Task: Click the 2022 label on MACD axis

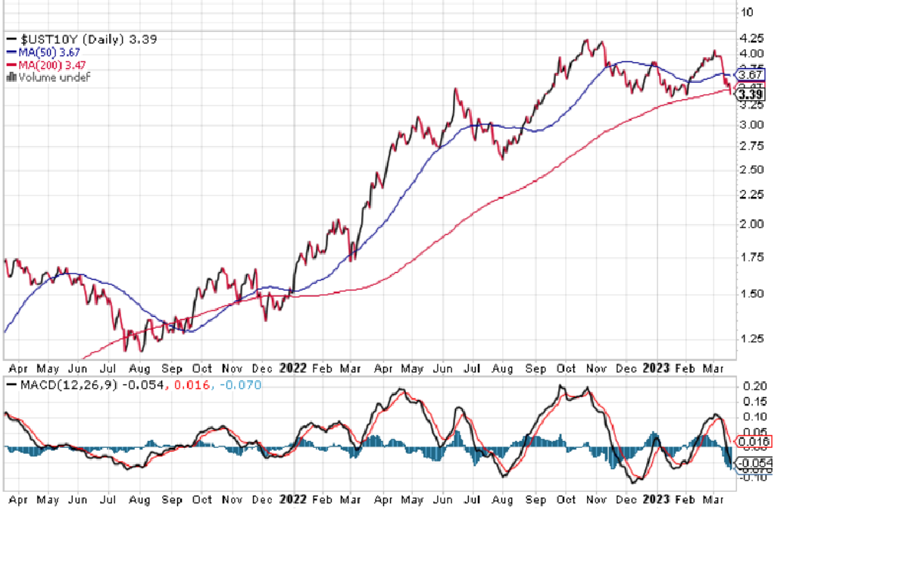Action: (292, 499)
